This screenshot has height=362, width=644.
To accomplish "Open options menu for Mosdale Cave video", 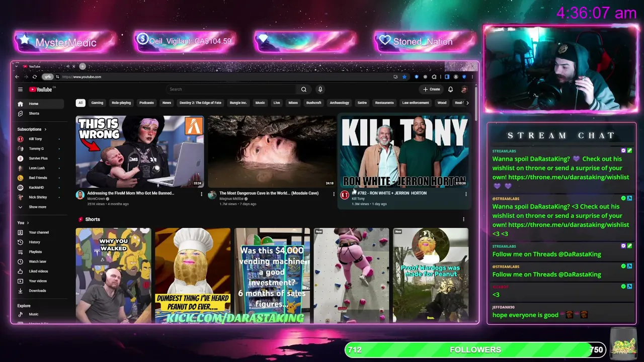I will 334,194.
